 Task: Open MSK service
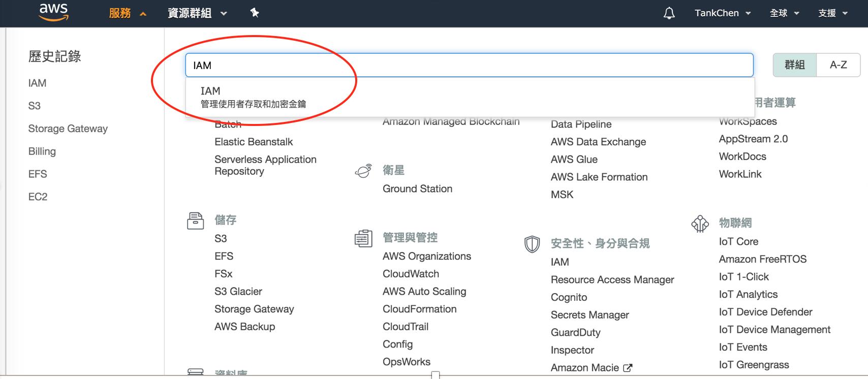pyautogui.click(x=562, y=195)
